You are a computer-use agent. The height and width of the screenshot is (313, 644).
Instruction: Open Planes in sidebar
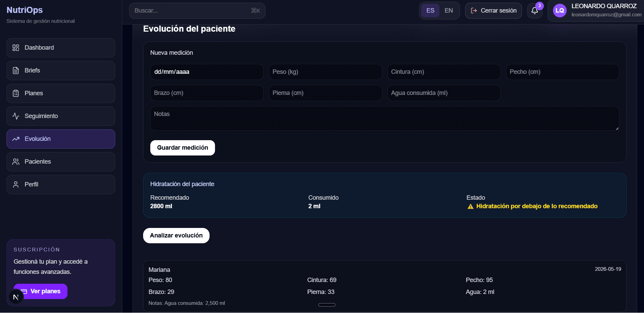[61, 93]
